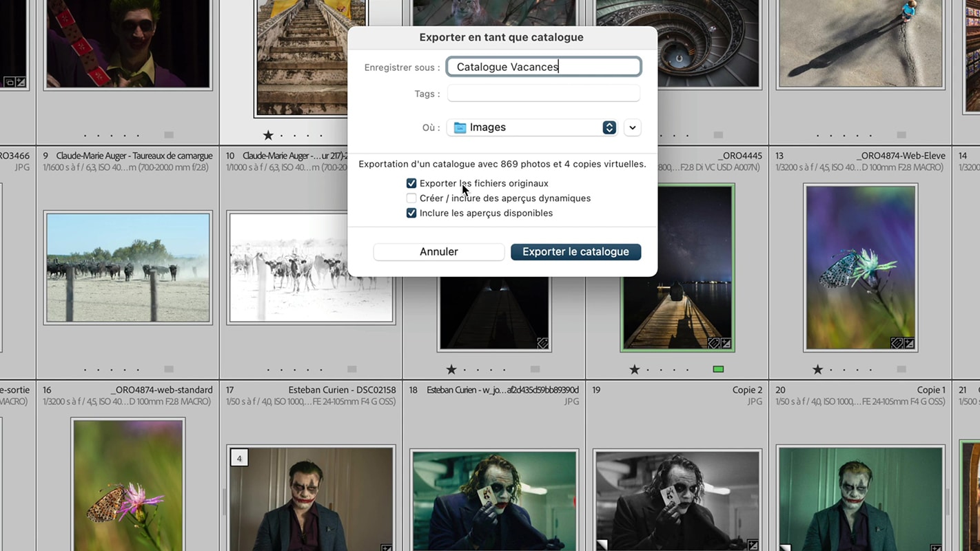
Task: Click color label under Taureaux de camargue photo
Action: point(169,369)
